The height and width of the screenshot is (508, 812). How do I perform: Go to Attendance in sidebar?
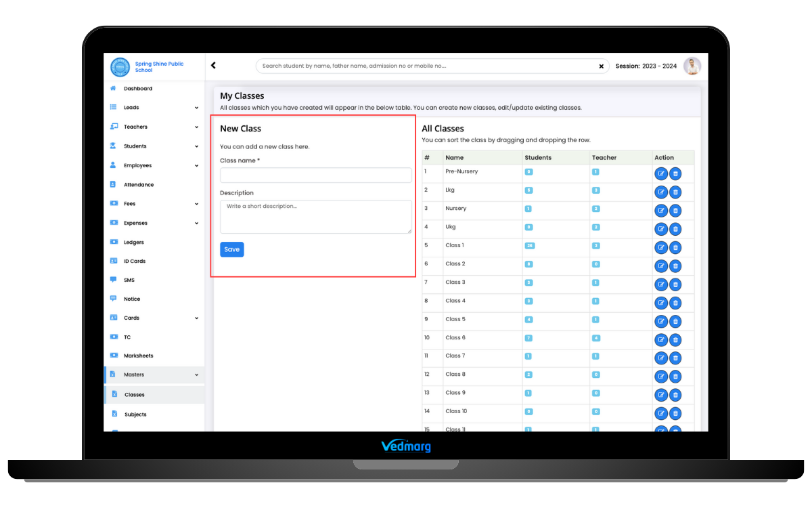[139, 185]
